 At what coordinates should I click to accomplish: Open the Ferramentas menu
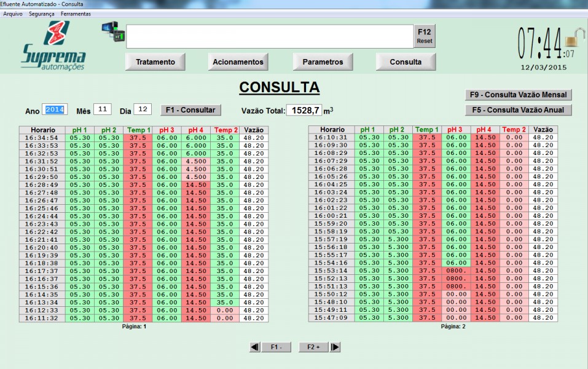point(76,14)
